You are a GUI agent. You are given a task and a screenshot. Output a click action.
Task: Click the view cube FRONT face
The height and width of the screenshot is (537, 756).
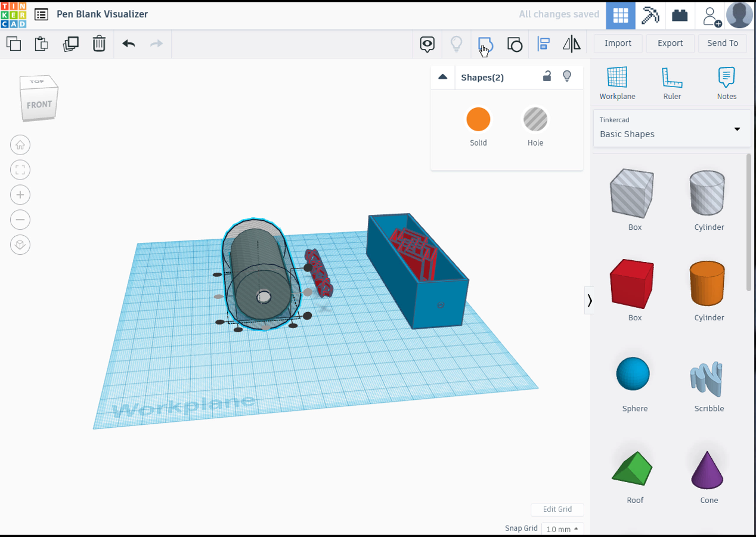coord(39,105)
